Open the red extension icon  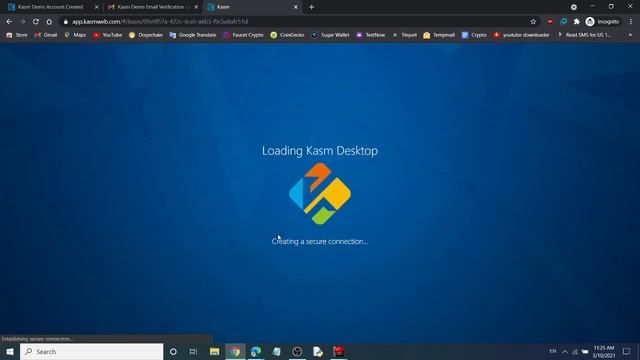550,22
